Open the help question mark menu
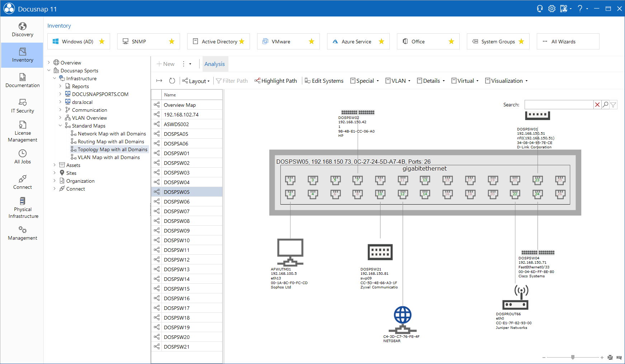This screenshot has width=625, height=364. point(580,9)
